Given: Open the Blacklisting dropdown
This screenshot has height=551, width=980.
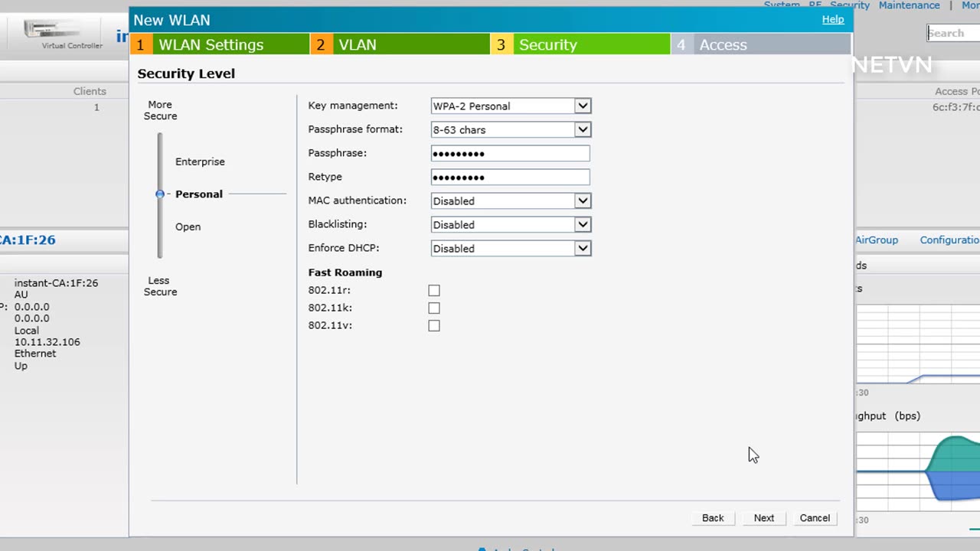Looking at the screenshot, I should [511, 225].
